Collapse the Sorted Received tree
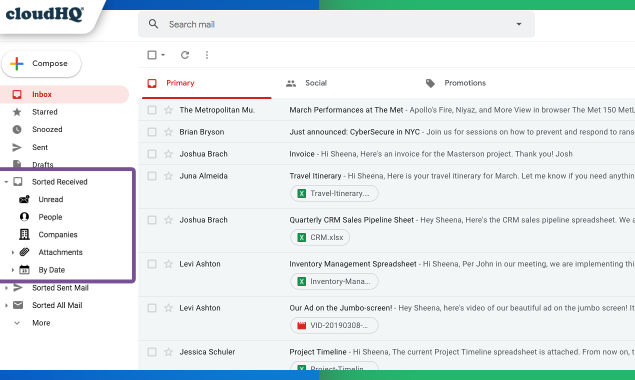This screenshot has height=380, width=635. (x=6, y=182)
